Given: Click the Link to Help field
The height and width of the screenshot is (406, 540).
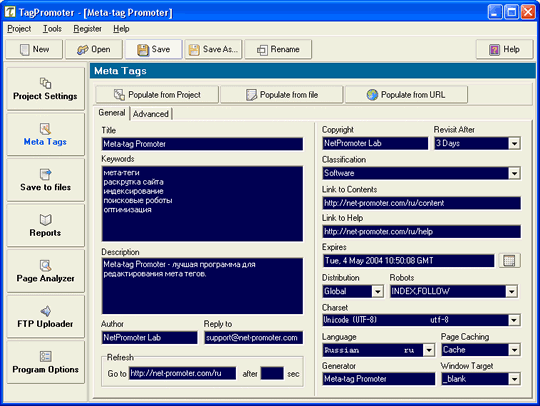Looking at the screenshot, I should tap(422, 232).
